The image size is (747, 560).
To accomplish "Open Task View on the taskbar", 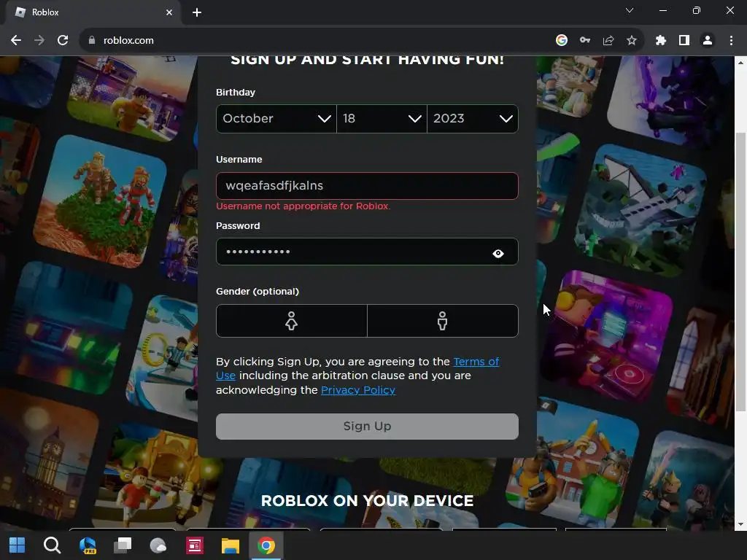I will pyautogui.click(x=123, y=545).
